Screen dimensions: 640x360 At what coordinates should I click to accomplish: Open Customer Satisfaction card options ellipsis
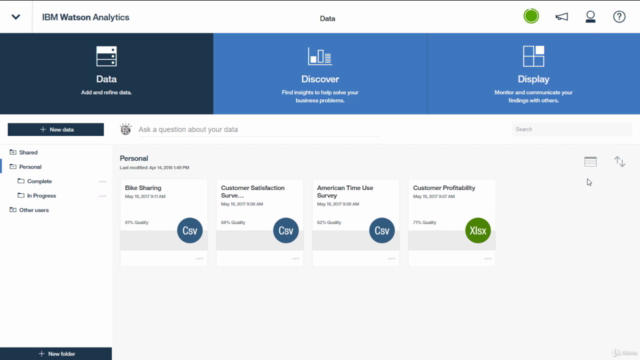[x=296, y=259]
